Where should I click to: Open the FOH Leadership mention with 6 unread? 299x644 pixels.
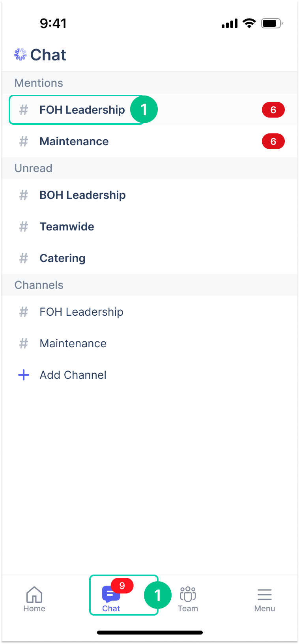click(x=82, y=110)
